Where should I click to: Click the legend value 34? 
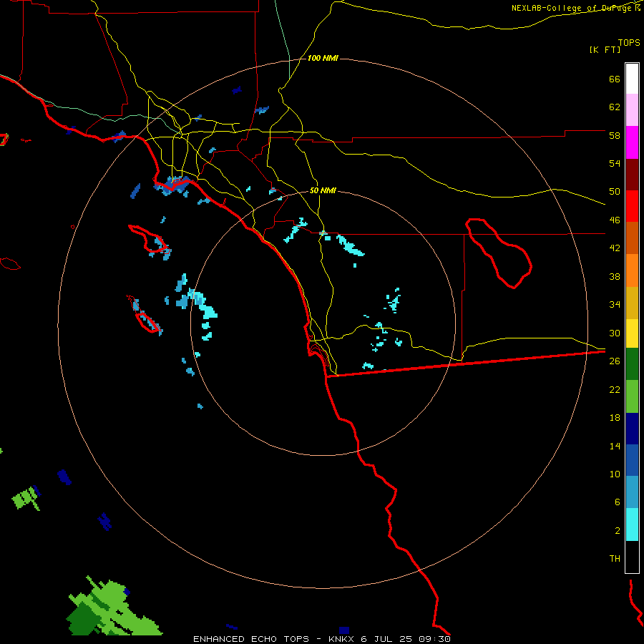point(615,305)
